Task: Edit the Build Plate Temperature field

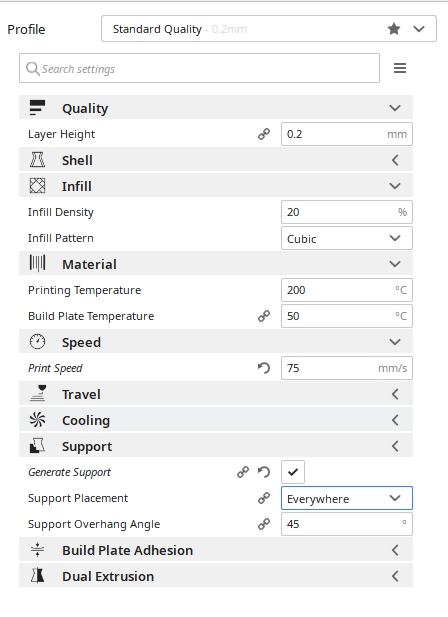Action: pos(347,316)
